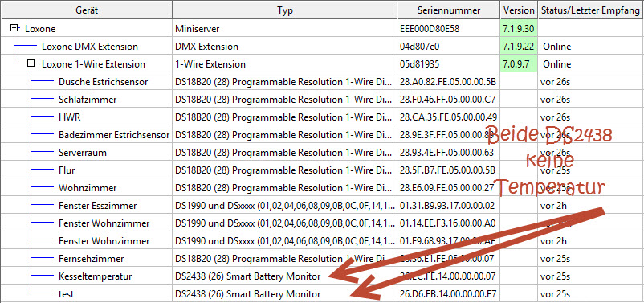Click serial 28.CA.35.FE.05.00.00.49
The image size is (644, 303).
(x=448, y=117)
